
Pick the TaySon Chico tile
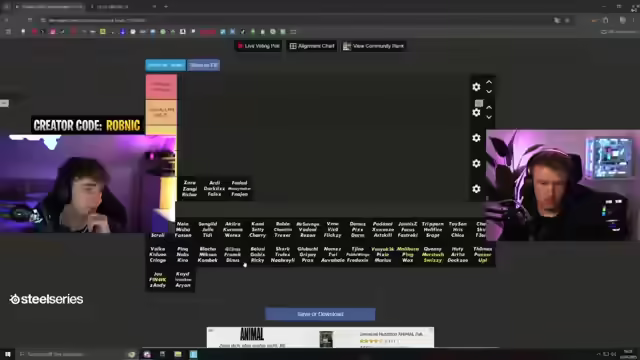tap(458, 230)
